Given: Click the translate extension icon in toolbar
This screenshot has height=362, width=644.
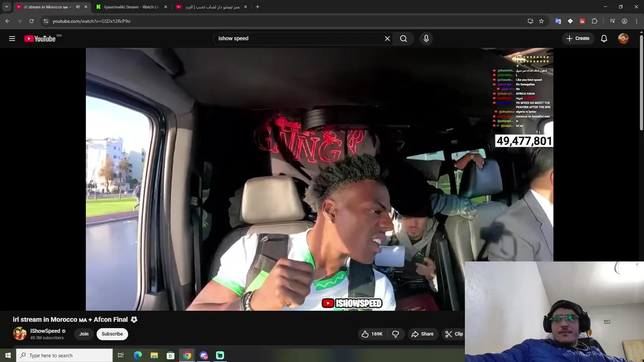Looking at the screenshot, I should 558,21.
